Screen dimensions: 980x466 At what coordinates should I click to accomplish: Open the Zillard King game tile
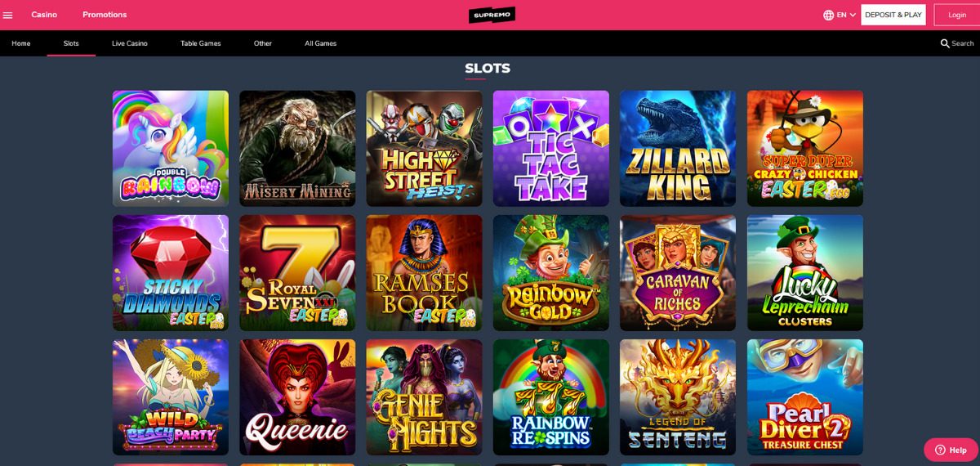click(678, 149)
